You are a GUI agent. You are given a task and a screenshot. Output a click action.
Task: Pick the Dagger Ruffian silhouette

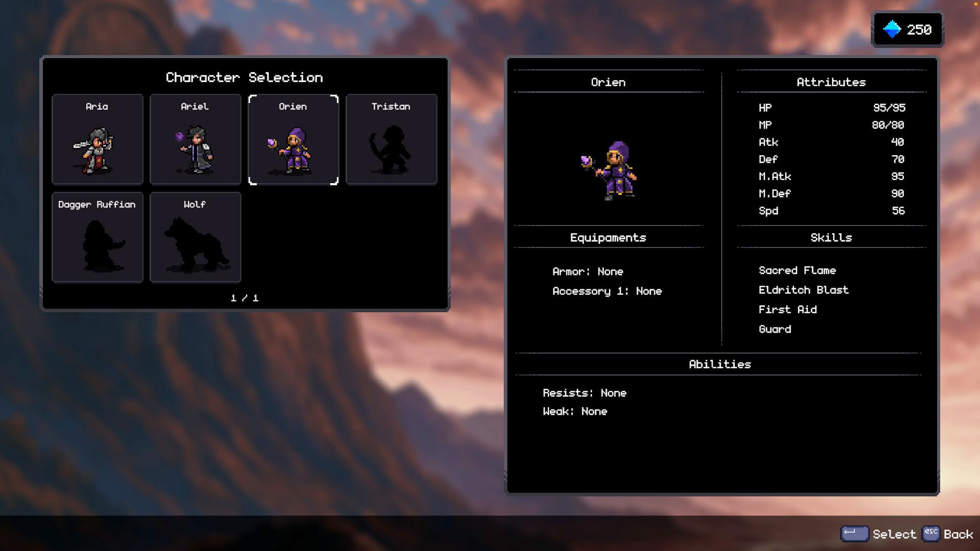click(x=97, y=245)
